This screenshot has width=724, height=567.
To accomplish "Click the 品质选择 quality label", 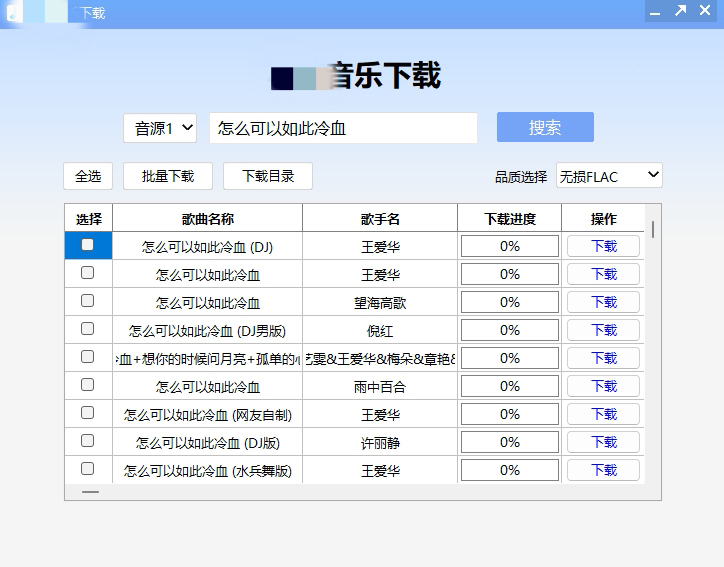I will [521, 176].
